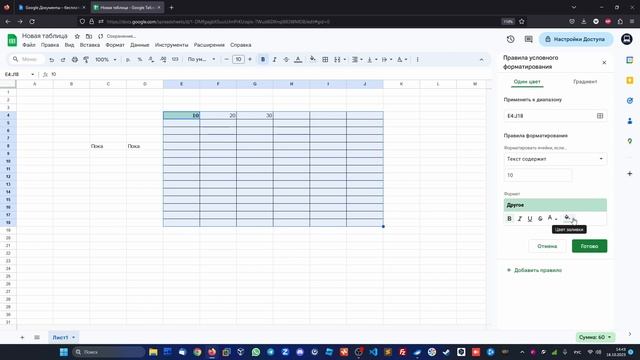Toggle Strikethrough in conditional format style row
Screen dimensions: 640x360
point(540,219)
